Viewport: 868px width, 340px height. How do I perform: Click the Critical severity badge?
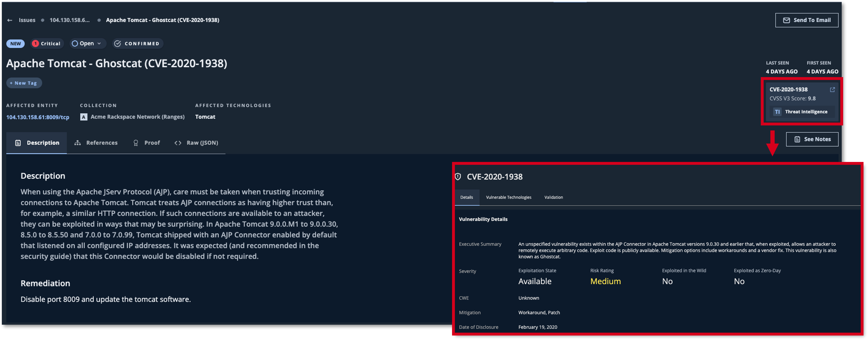[x=47, y=43]
